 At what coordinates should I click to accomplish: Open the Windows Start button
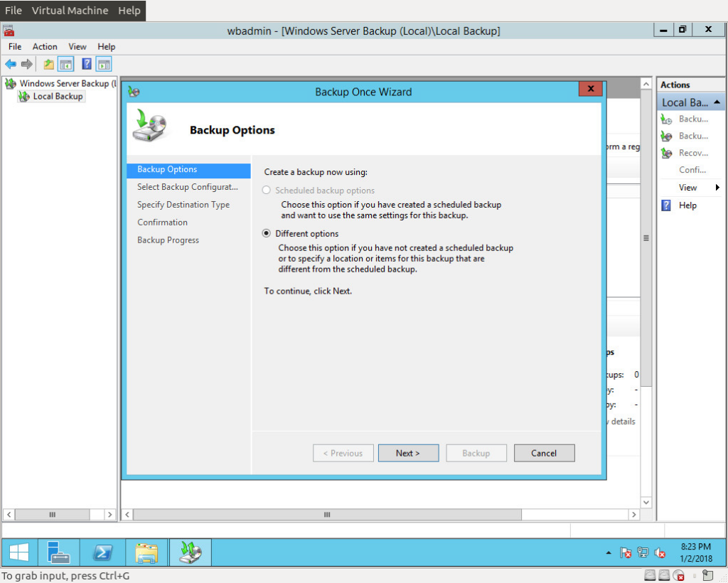(x=19, y=552)
